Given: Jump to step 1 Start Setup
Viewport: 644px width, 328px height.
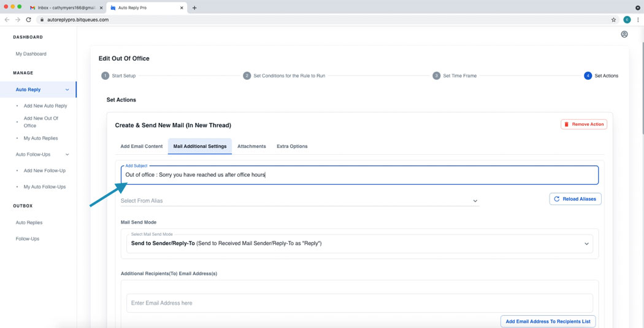Looking at the screenshot, I should 105,76.
